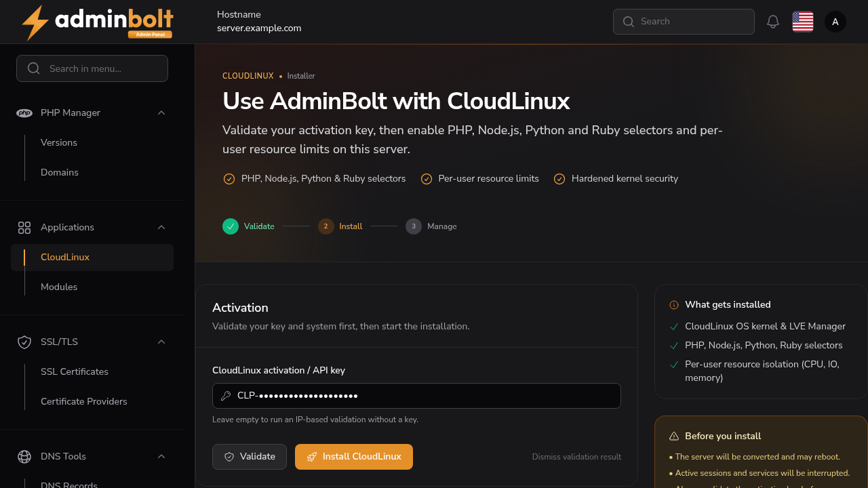Screen dimensions: 868x488
Task: Click the SSL/TLS shield icon
Action: tap(24, 342)
